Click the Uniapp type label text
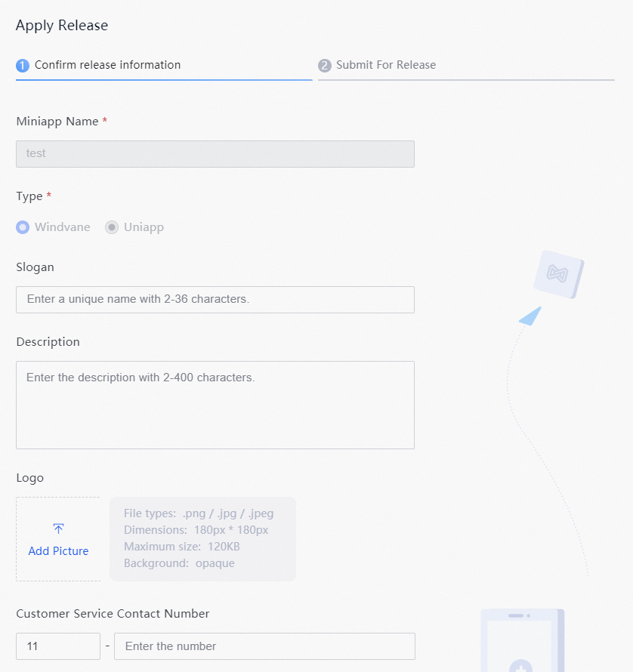Image resolution: width=633 pixels, height=672 pixels. coord(144,227)
